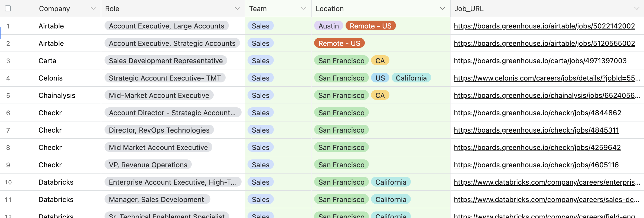
Task: Click San Francisco tag in Carta row
Action: (341, 60)
